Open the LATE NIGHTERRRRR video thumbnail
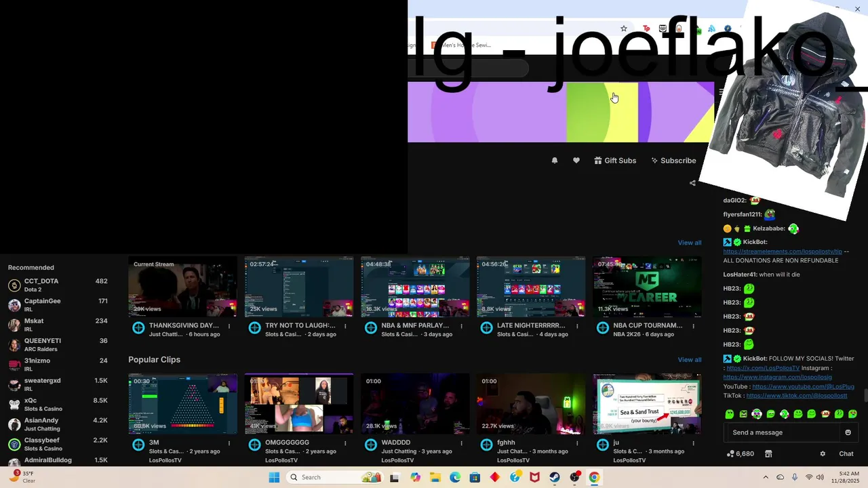The image size is (868, 488). coord(531,287)
